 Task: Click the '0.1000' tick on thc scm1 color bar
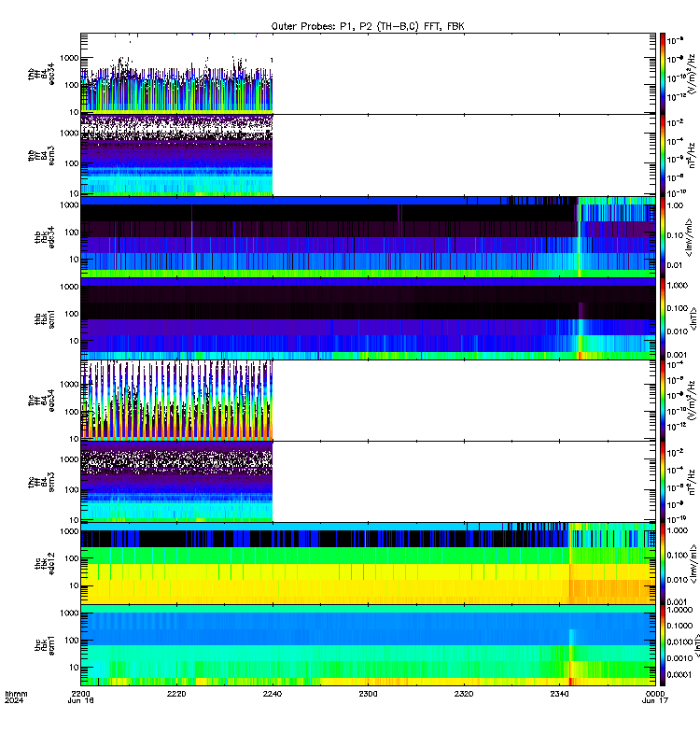click(x=679, y=626)
